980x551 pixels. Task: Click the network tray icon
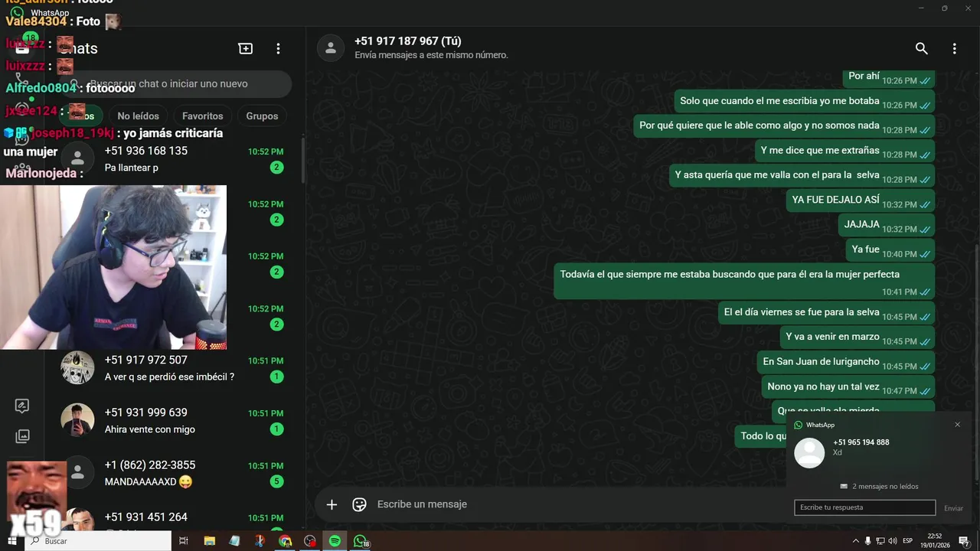(x=880, y=541)
